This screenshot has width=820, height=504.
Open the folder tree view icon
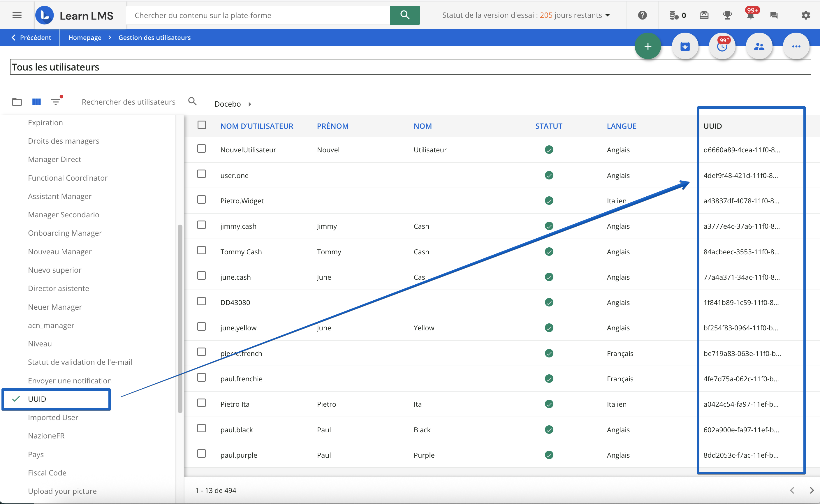coord(17,102)
